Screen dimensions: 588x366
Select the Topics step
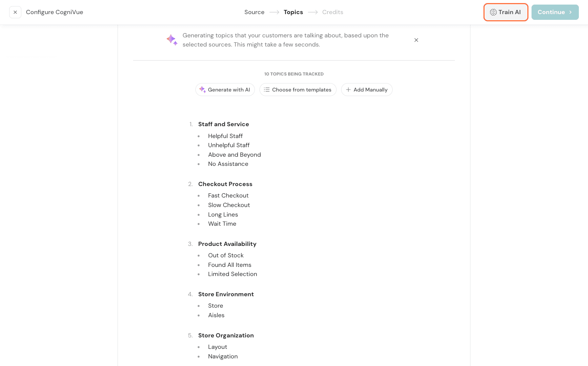[293, 12]
